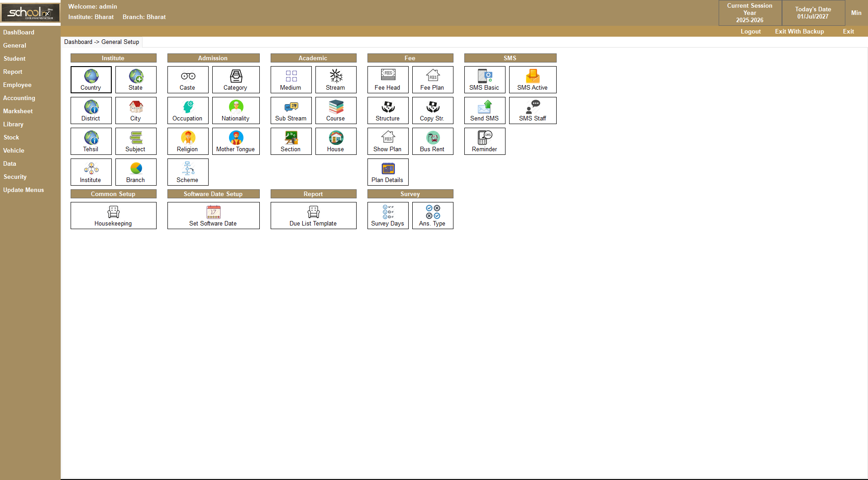Select Student in the sidebar menu
This screenshot has width=868, height=480.
tap(14, 58)
